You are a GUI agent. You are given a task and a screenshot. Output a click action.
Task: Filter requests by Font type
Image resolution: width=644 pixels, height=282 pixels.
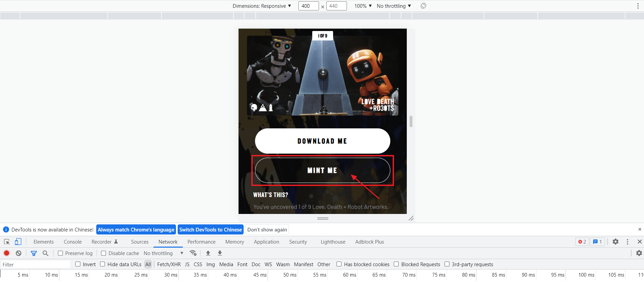242,264
